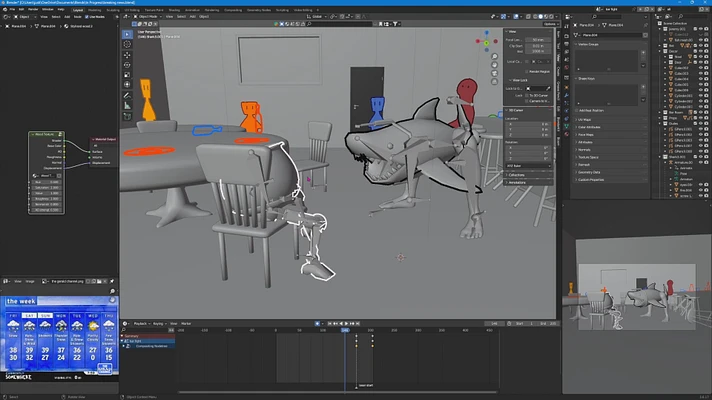Select the Add Cube tool in viewport toolbar
The width and height of the screenshot is (712, 400).
click(127, 117)
